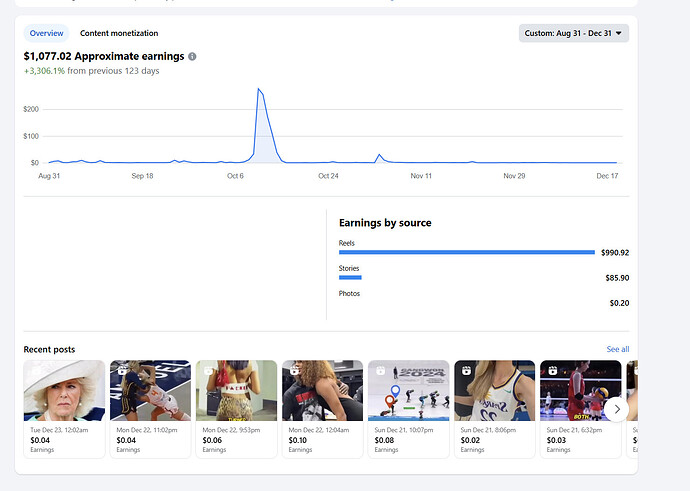Click the Stories earnings bar
690x491 pixels.
click(x=350, y=277)
